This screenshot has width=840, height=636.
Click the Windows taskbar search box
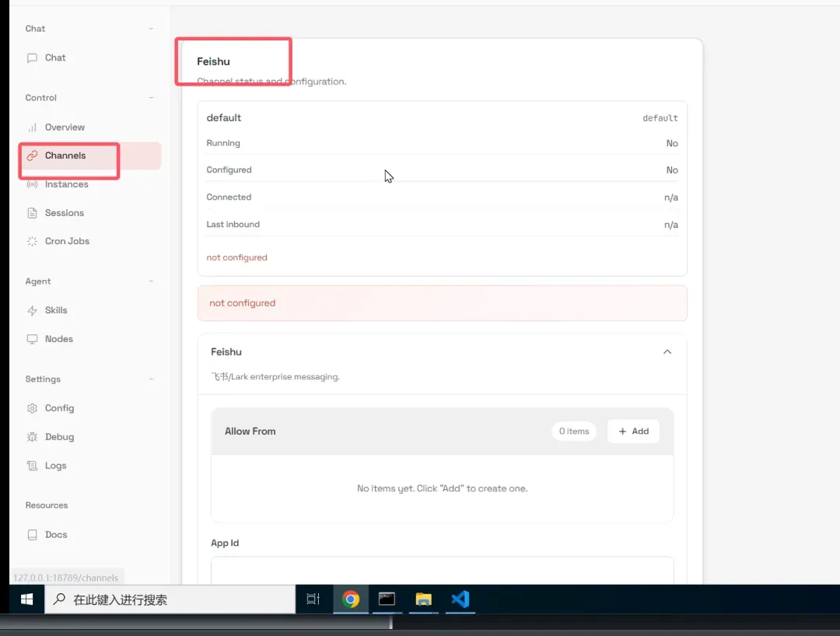pyautogui.click(x=171, y=599)
